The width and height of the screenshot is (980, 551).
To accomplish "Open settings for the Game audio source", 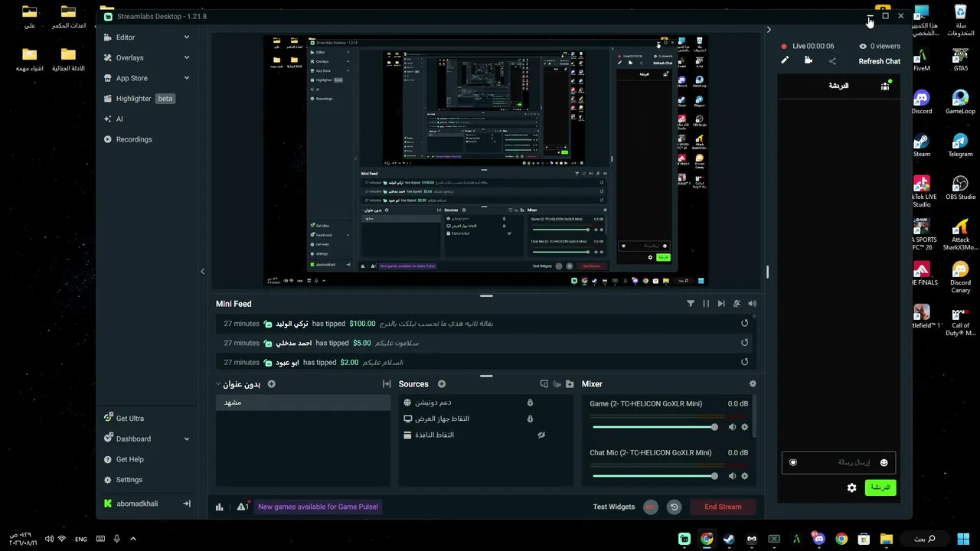I will [x=744, y=427].
